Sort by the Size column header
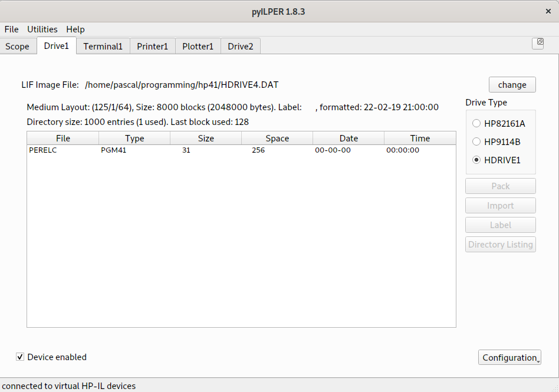The image size is (559, 392). [206, 139]
